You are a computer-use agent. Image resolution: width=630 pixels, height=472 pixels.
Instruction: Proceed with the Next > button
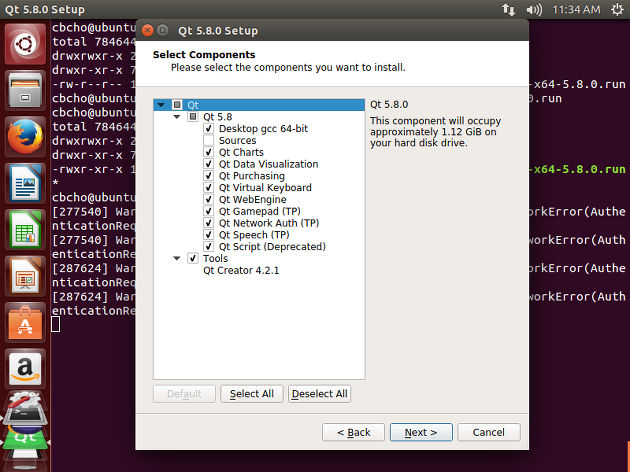coord(421,432)
